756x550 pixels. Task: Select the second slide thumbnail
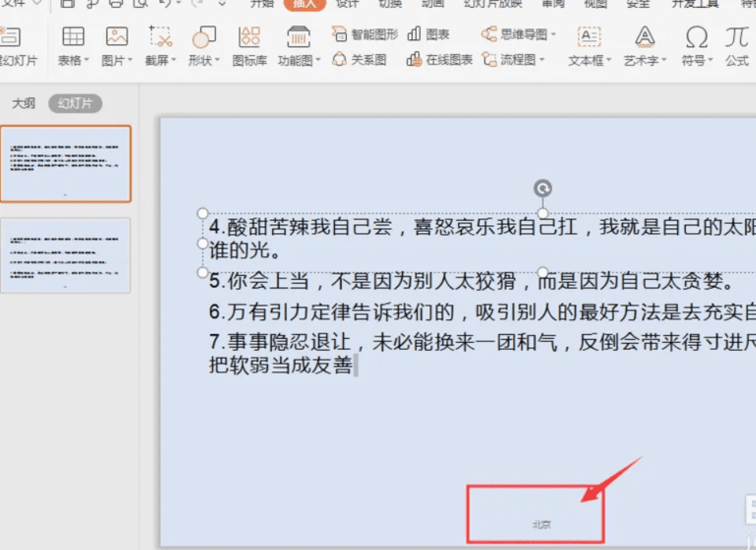point(66,256)
